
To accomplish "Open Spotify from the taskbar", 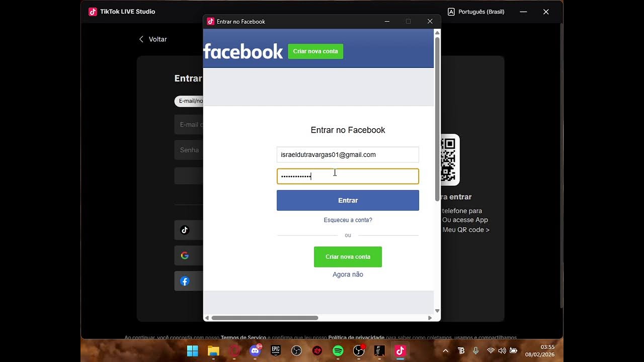I will tap(338, 351).
